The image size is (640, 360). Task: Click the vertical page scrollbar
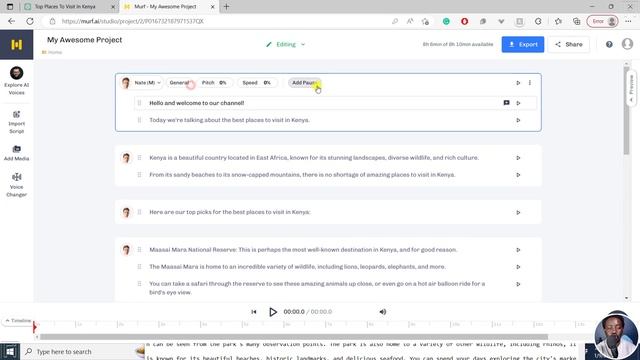(627, 110)
